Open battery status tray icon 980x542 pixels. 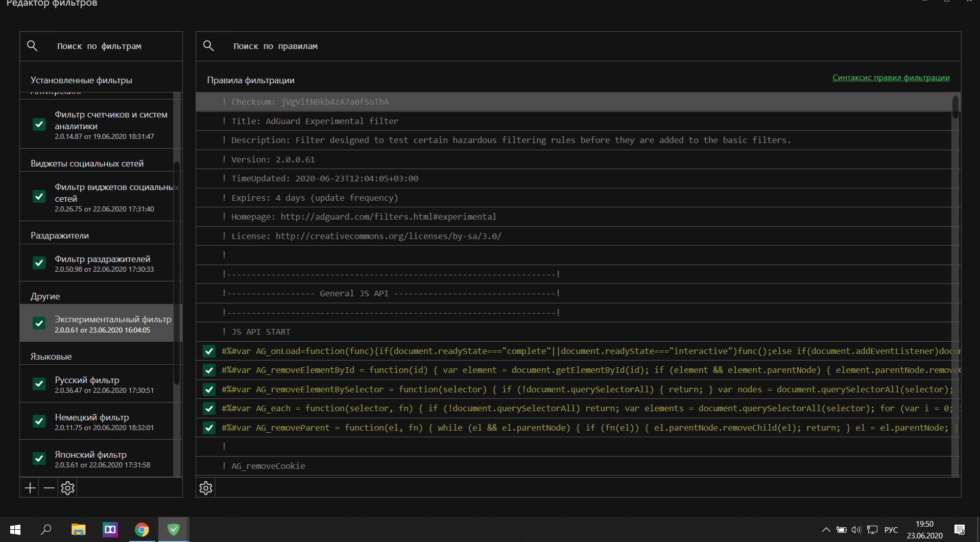[x=841, y=530]
